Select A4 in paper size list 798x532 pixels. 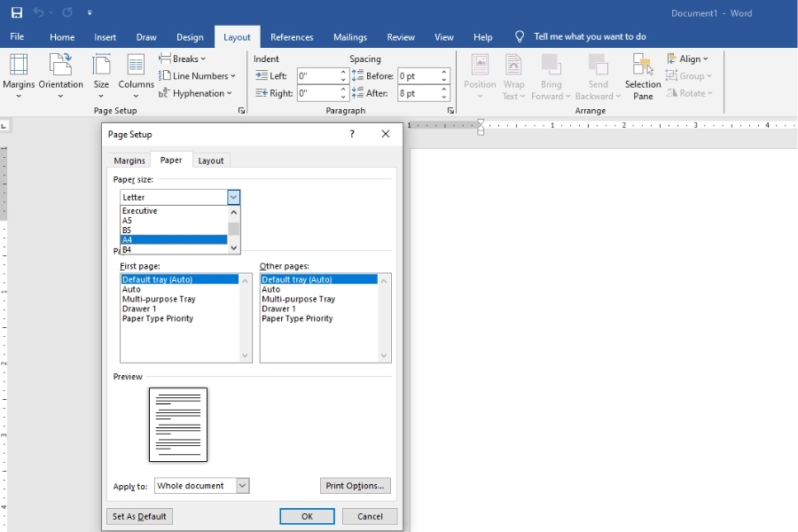(x=174, y=239)
